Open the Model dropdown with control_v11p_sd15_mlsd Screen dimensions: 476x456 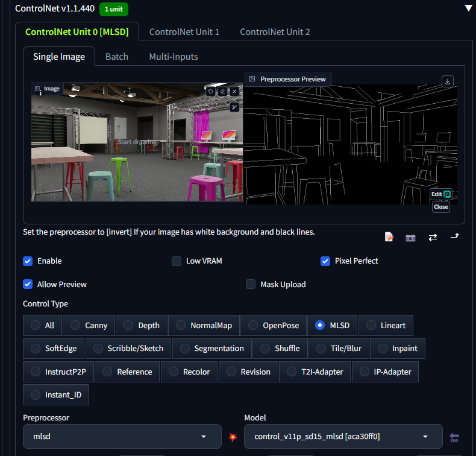point(342,436)
